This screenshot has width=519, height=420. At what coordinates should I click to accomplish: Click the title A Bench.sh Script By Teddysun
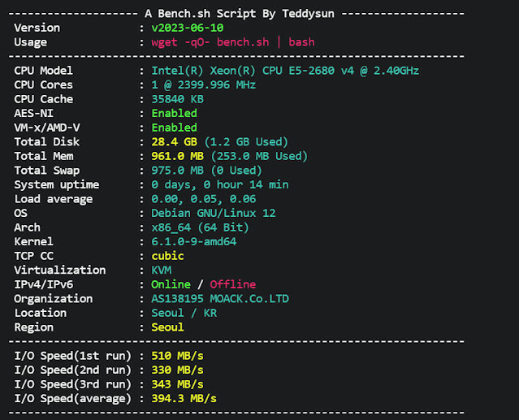point(240,14)
